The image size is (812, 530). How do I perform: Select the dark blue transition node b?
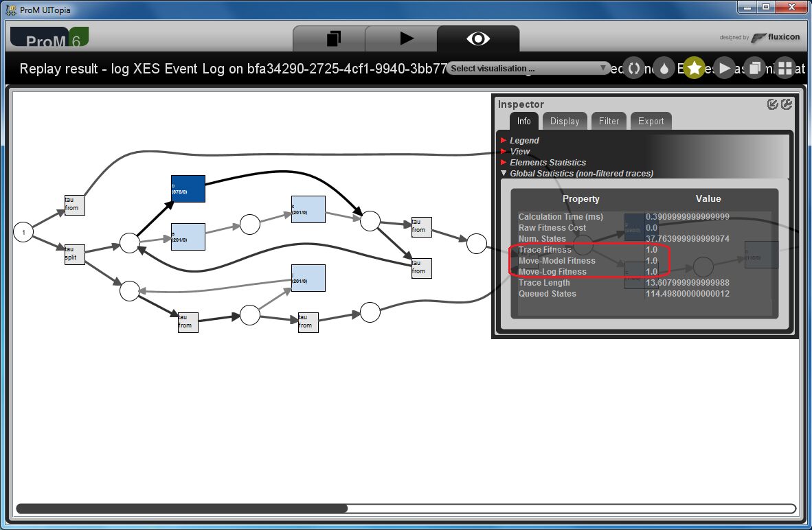(x=188, y=189)
